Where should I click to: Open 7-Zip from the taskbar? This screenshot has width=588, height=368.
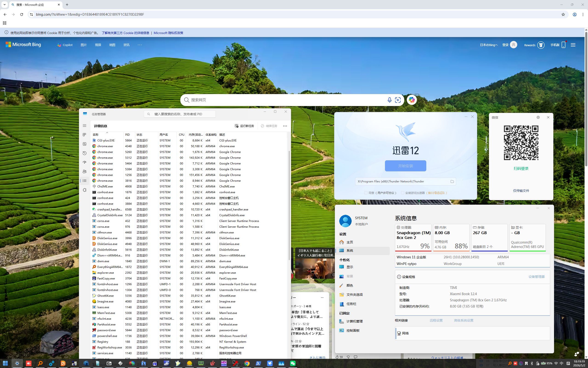(109, 363)
